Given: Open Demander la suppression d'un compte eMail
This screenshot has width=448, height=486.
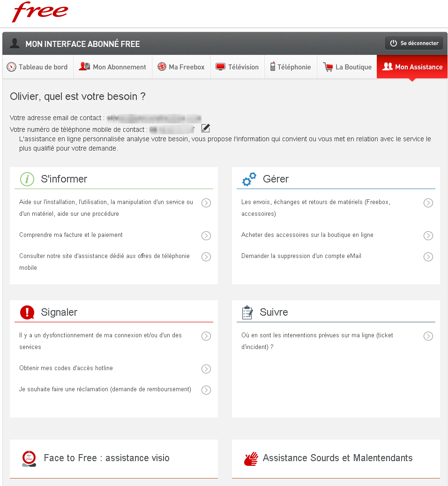Looking at the screenshot, I should point(301,256).
